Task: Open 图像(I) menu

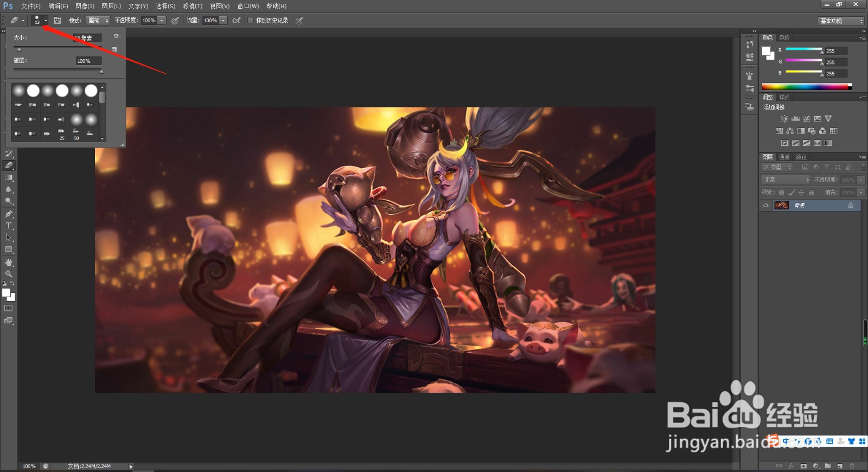Action: pyautogui.click(x=85, y=6)
